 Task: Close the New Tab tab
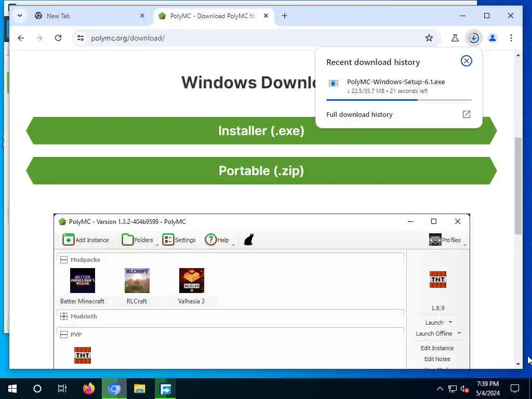(x=142, y=16)
